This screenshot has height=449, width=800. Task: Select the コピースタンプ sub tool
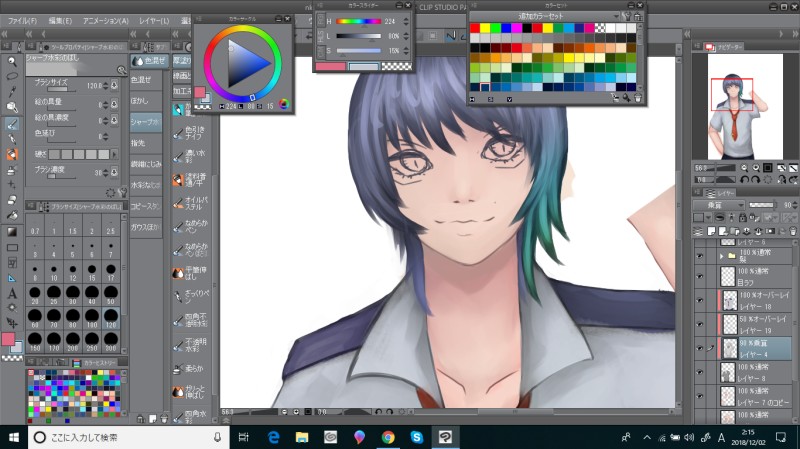[x=146, y=206]
